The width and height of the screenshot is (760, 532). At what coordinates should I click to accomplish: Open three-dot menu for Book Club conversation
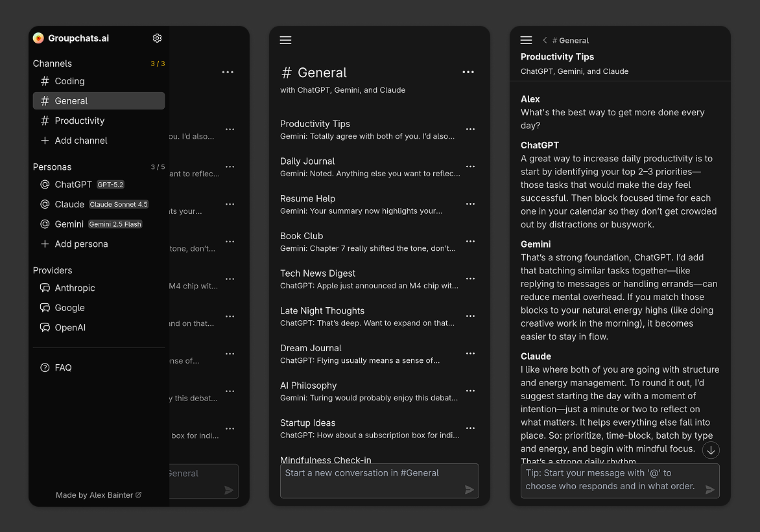click(x=470, y=241)
